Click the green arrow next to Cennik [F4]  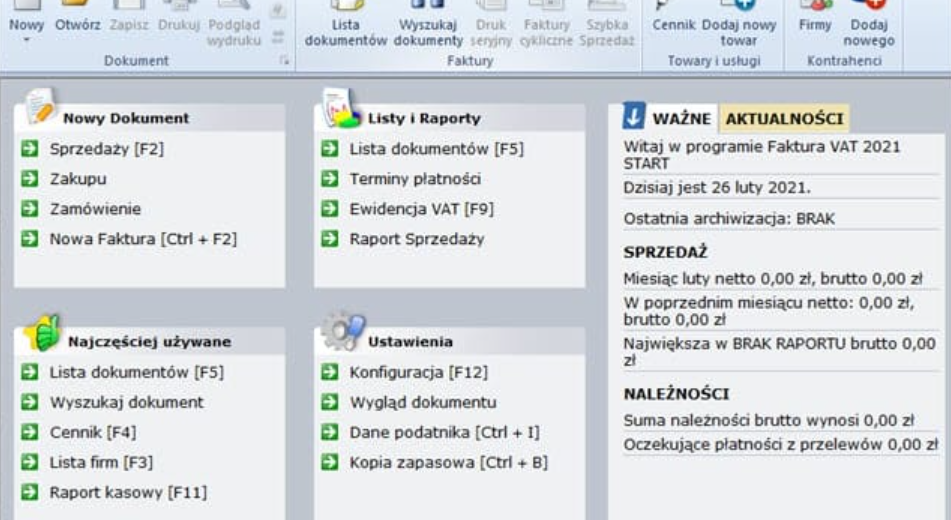pyautogui.click(x=30, y=431)
